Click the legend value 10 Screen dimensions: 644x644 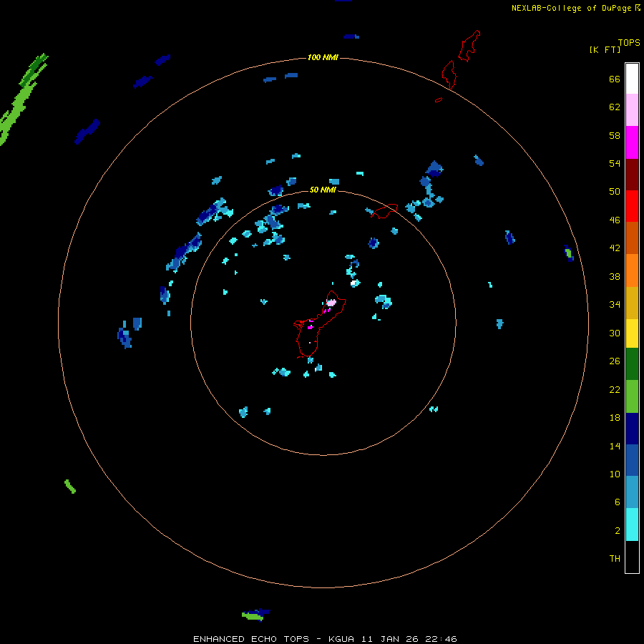[615, 474]
